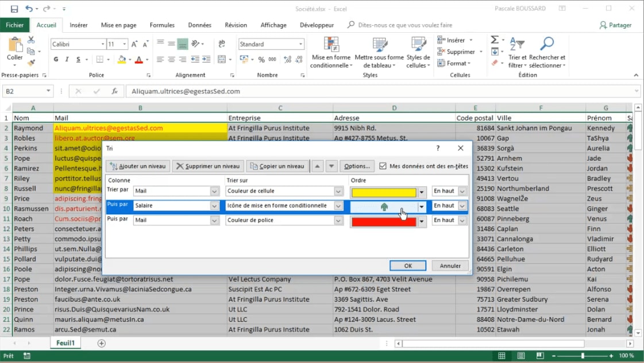Add a new sheet with plus icon
This screenshot has width=644, height=363.
coord(102,343)
